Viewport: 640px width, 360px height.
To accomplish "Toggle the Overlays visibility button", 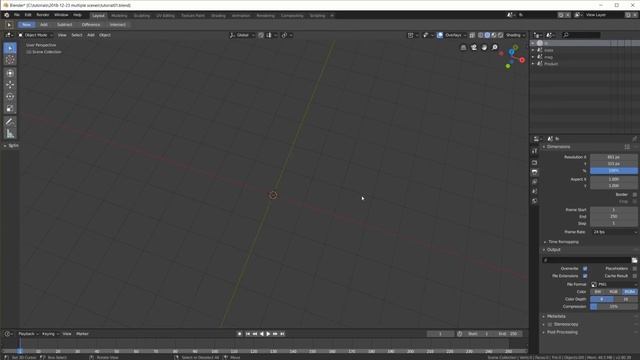I will (x=440, y=35).
